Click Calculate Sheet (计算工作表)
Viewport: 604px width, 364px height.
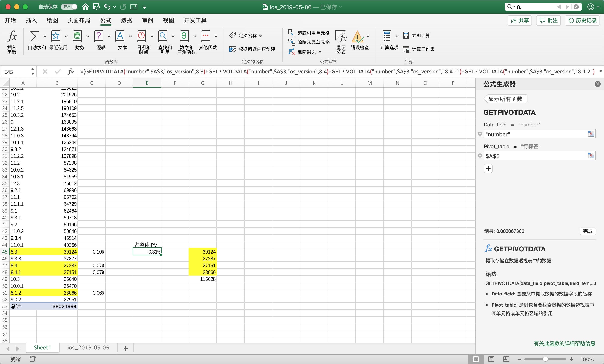(x=419, y=49)
